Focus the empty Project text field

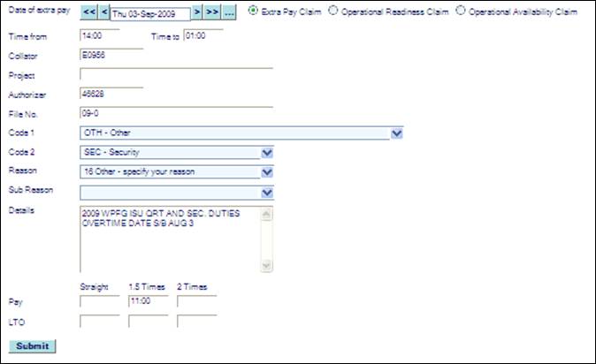175,75
